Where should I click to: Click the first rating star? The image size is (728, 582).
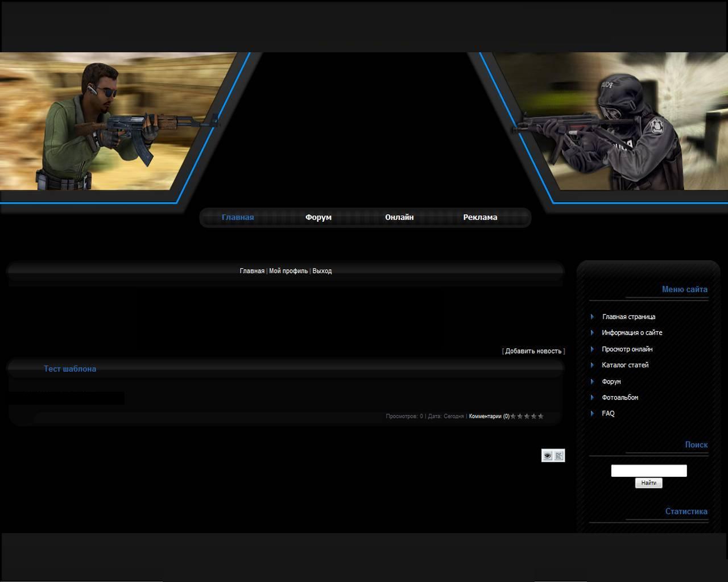point(513,417)
